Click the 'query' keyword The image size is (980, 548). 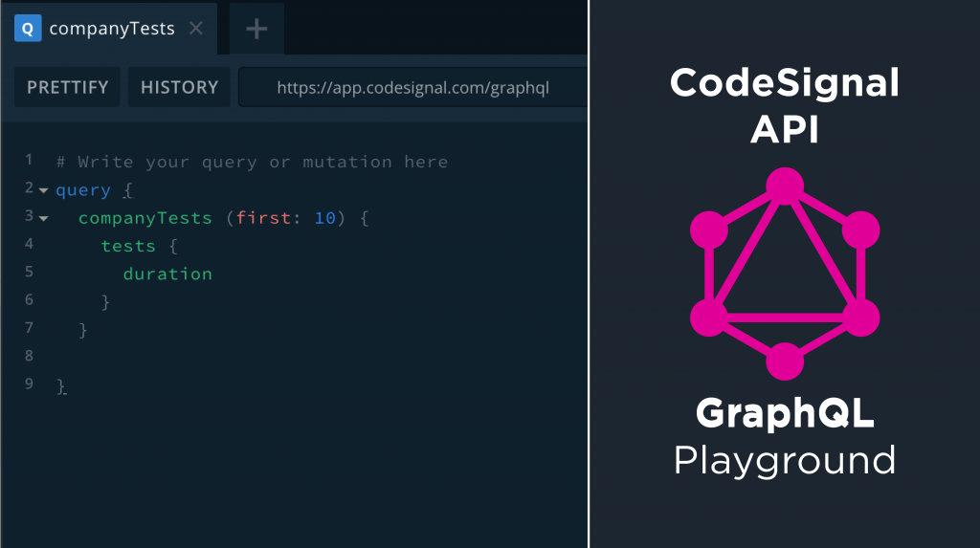tap(83, 190)
